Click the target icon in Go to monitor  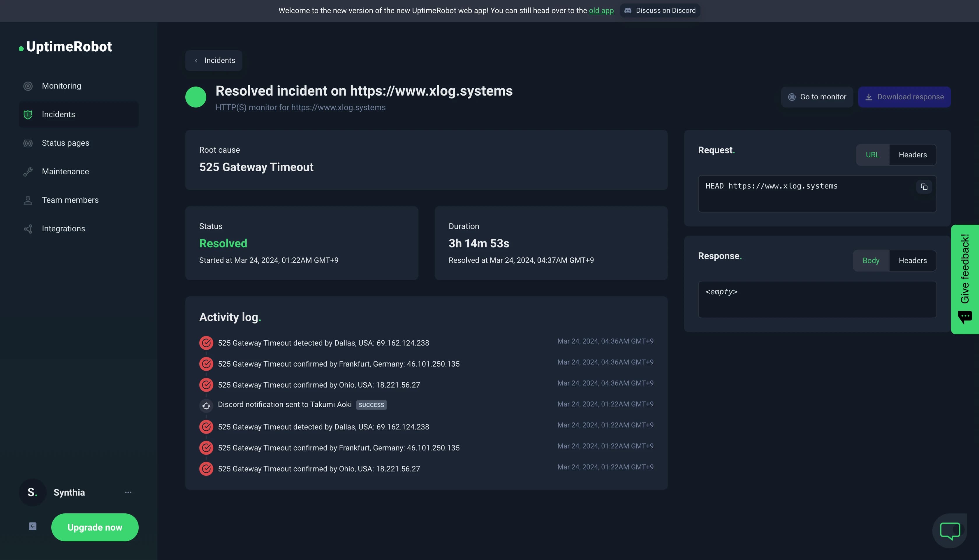point(792,97)
